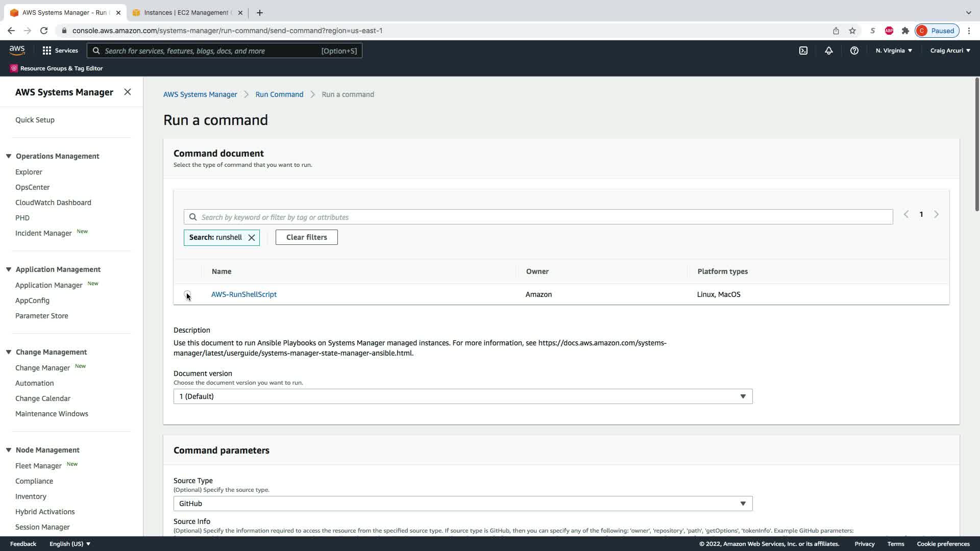The width and height of the screenshot is (980, 551).
Task: Open Fleet Manager in the sidebar
Action: pos(38,466)
